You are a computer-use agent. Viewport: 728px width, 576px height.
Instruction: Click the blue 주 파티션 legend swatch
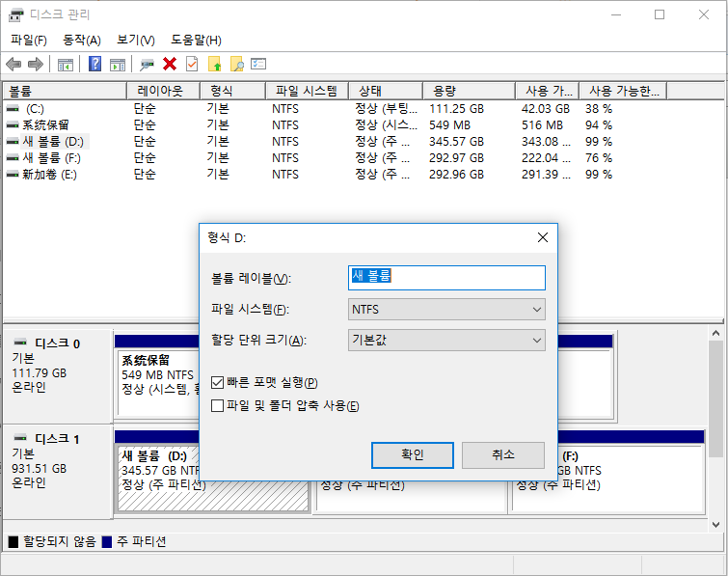pyautogui.click(x=107, y=541)
